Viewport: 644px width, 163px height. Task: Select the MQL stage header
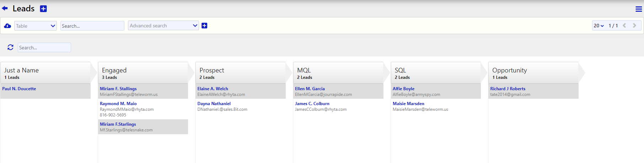coord(338,73)
